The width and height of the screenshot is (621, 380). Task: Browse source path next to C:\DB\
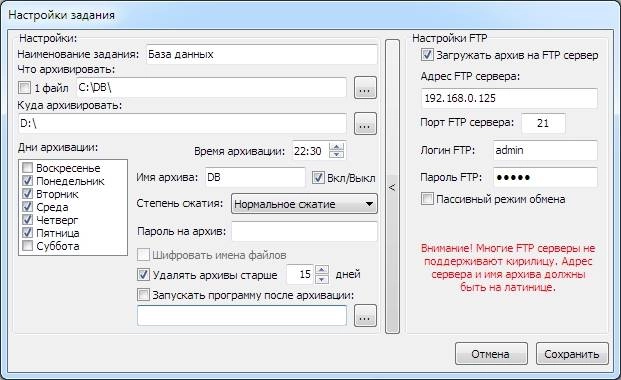click(x=365, y=88)
